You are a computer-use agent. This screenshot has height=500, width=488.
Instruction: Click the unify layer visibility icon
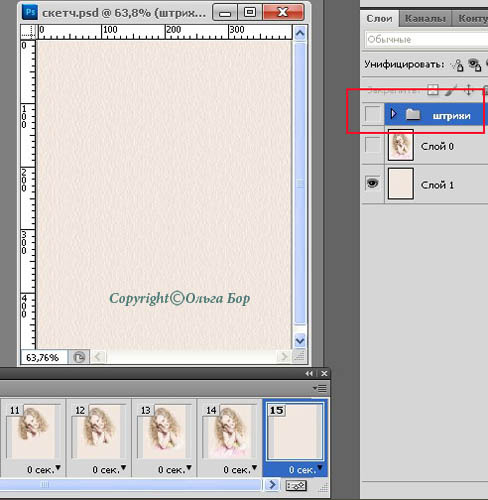[475, 65]
